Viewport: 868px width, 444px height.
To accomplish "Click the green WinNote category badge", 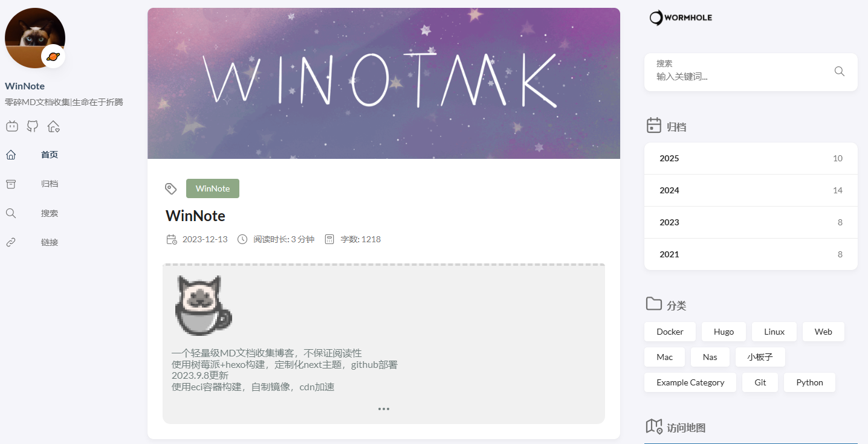I will point(213,188).
